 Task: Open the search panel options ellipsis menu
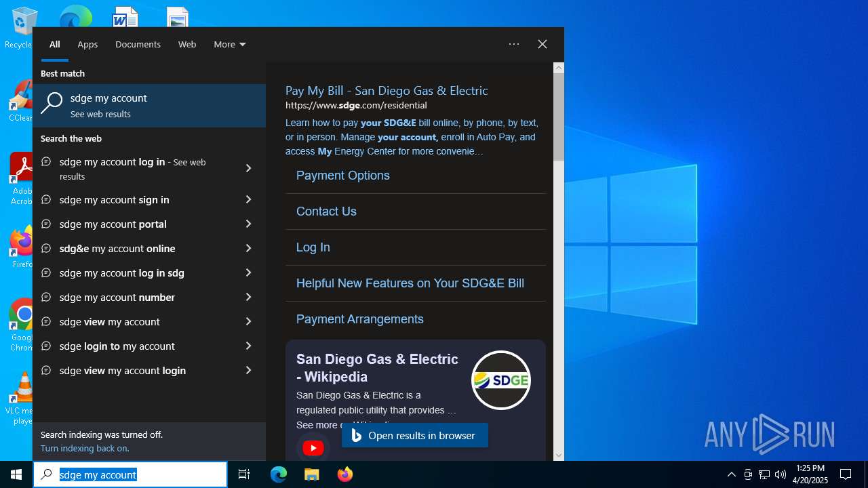tap(514, 44)
